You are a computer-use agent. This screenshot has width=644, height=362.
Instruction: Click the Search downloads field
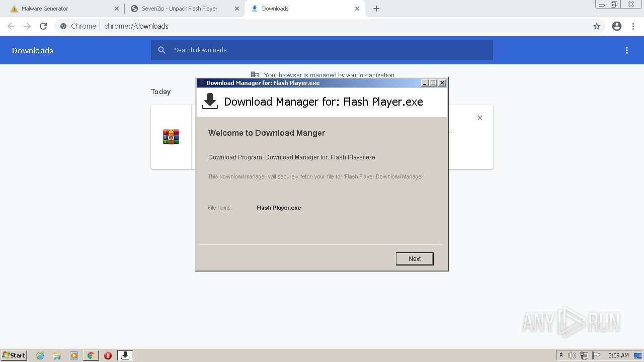(x=322, y=50)
